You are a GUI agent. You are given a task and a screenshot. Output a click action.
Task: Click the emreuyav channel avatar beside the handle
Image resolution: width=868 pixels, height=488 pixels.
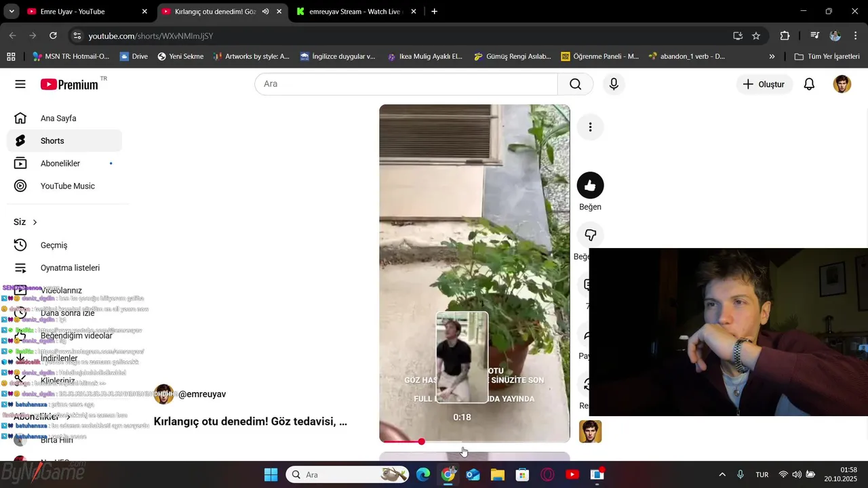(163, 394)
